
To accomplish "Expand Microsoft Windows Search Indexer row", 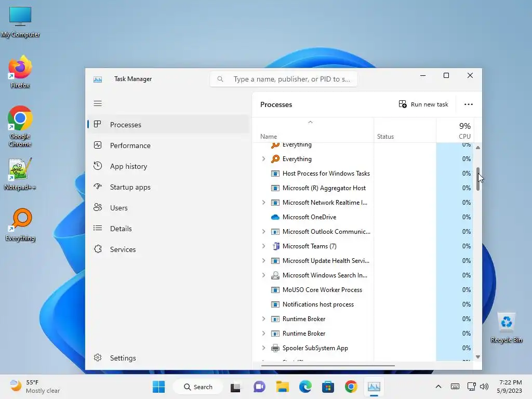I will pos(263,275).
